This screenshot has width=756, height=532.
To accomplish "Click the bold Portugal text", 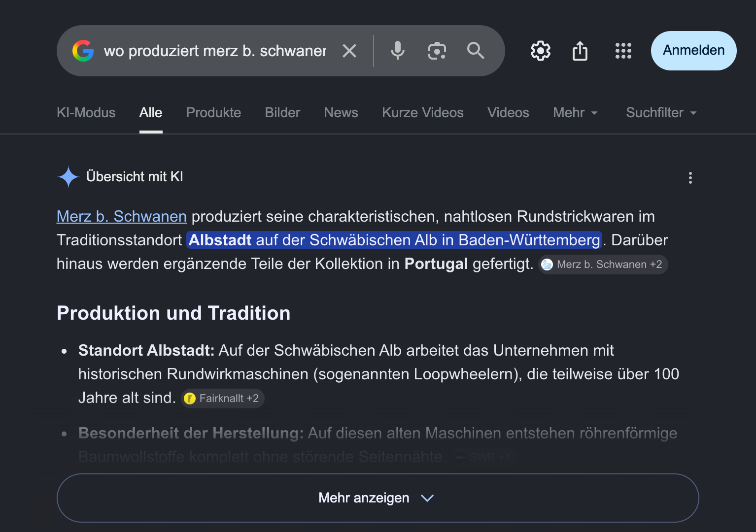I will pyautogui.click(x=436, y=264).
